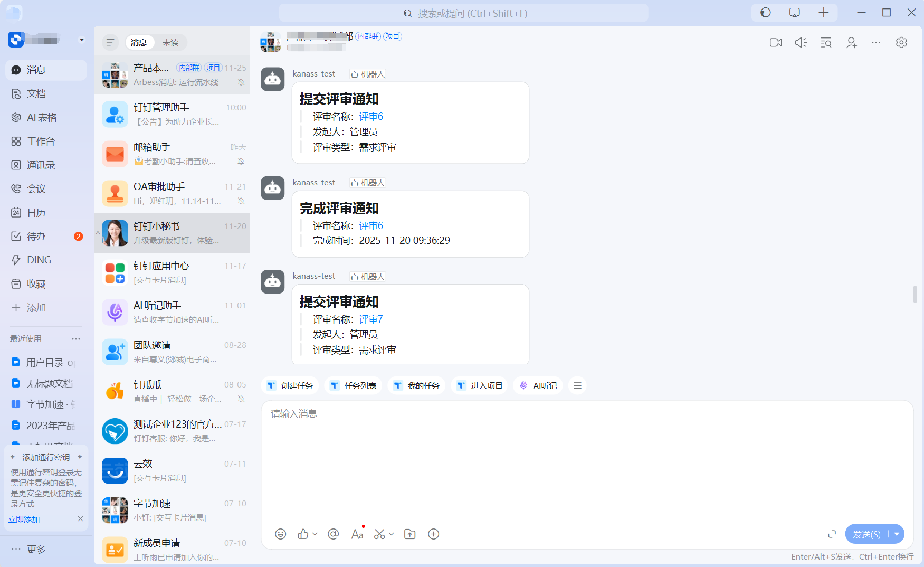Open the 团队邀请 conversation
This screenshot has height=567, width=924.
coord(172,352)
